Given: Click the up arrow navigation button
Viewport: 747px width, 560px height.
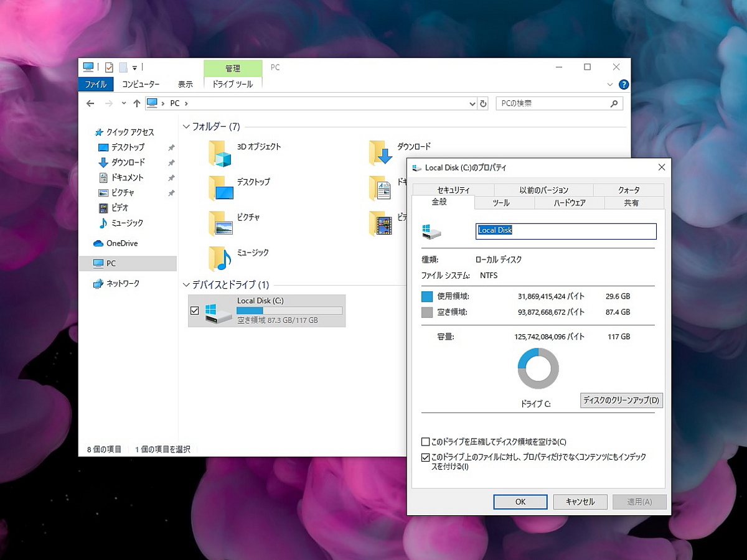Looking at the screenshot, I should pyautogui.click(x=137, y=103).
